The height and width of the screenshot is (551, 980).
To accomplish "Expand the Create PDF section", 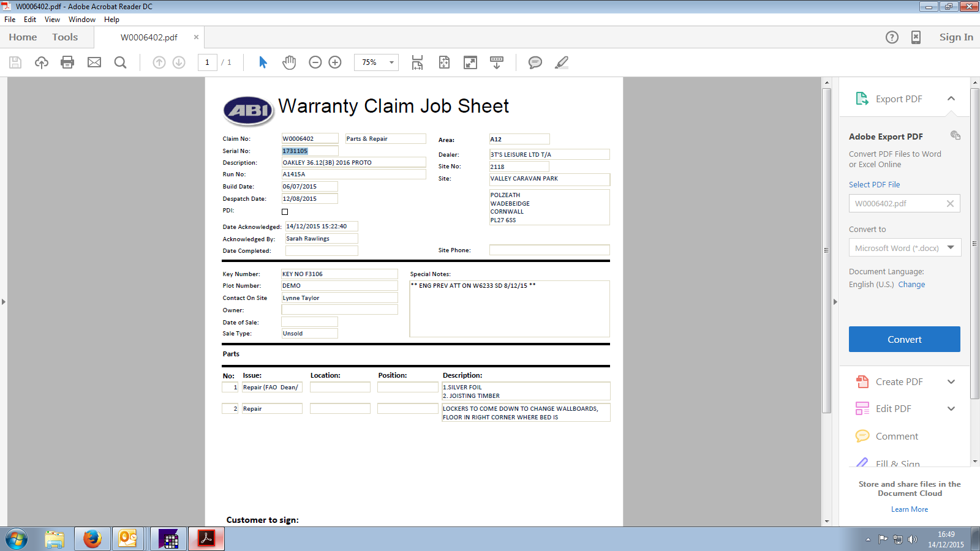I will (951, 382).
